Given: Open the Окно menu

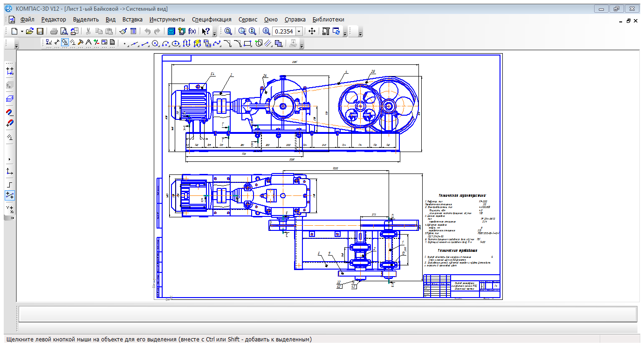Looking at the screenshot, I should click(x=271, y=19).
